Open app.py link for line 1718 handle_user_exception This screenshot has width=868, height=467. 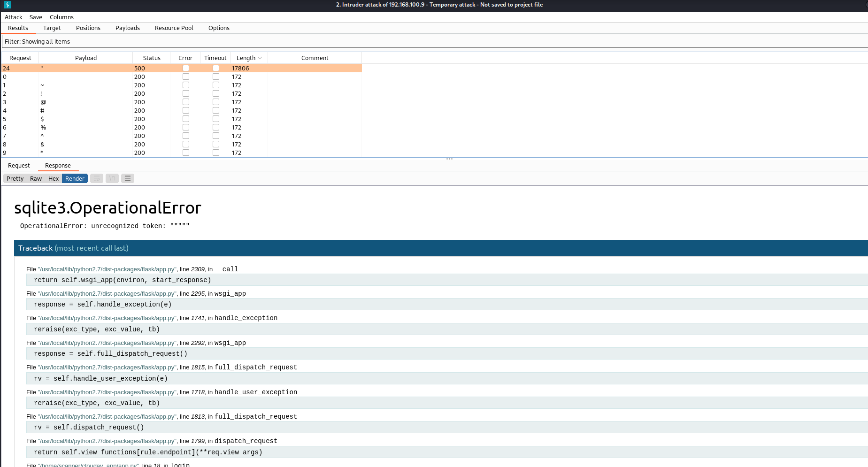point(107,392)
